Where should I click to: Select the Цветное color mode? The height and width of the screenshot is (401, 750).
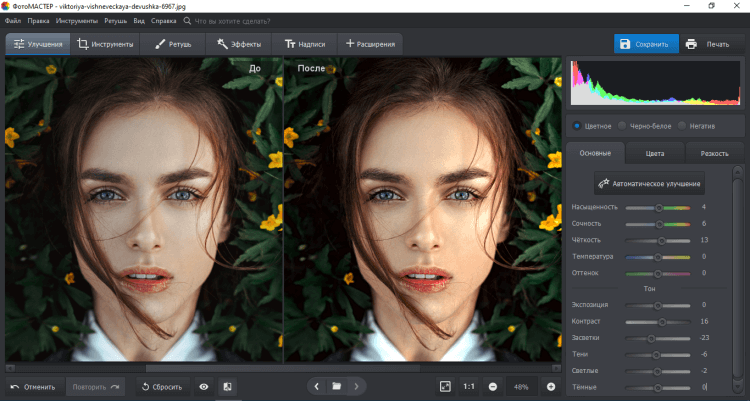coord(577,126)
